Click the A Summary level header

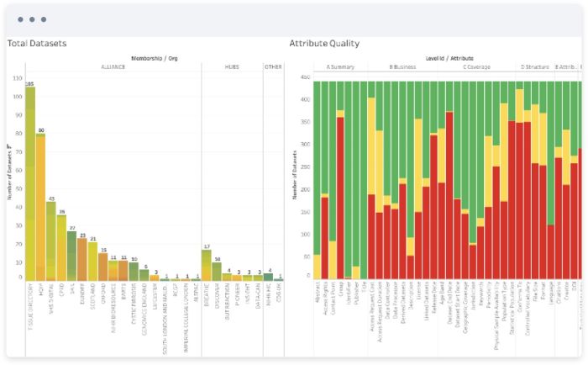[340, 66]
